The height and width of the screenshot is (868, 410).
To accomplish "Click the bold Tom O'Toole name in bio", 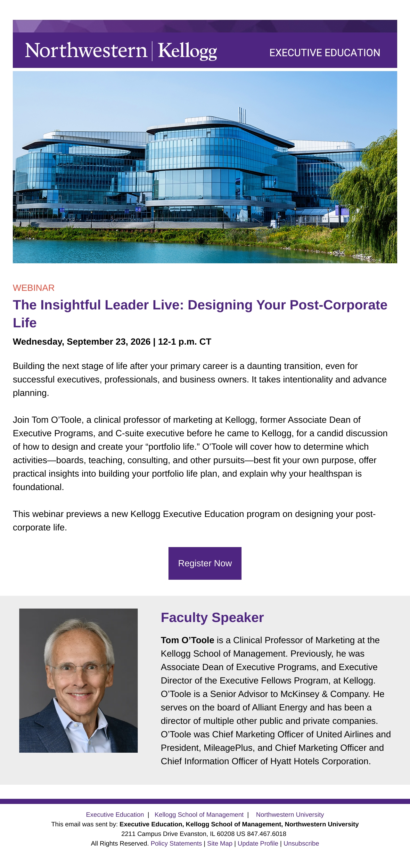I will [187, 640].
